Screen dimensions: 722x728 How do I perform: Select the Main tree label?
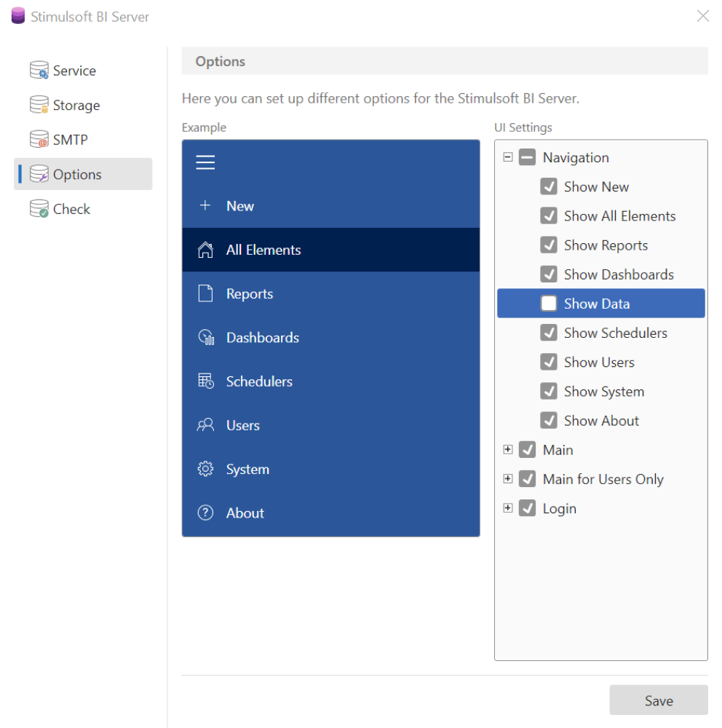(558, 450)
